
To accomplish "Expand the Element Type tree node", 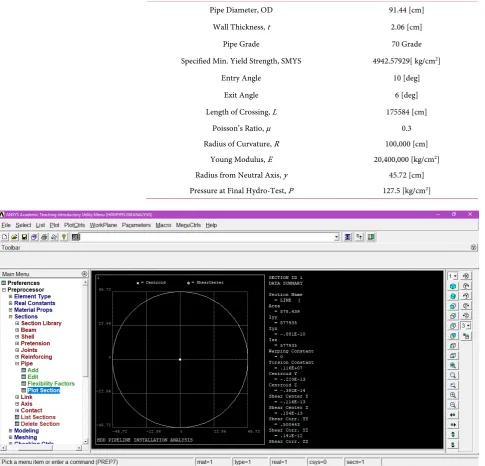I will 10,296.
